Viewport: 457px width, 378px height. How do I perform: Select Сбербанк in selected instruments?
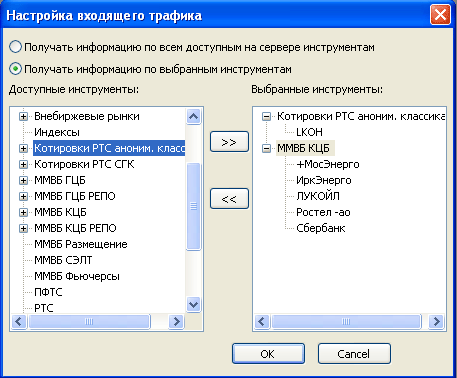click(x=321, y=228)
